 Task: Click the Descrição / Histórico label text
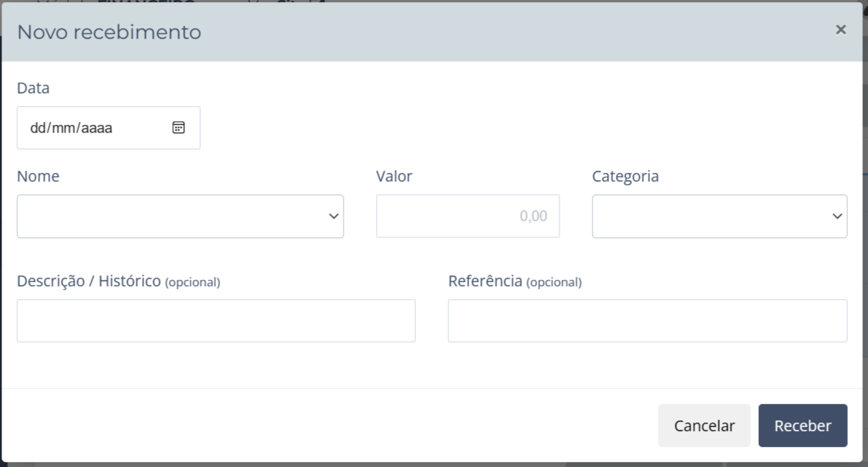[89, 281]
